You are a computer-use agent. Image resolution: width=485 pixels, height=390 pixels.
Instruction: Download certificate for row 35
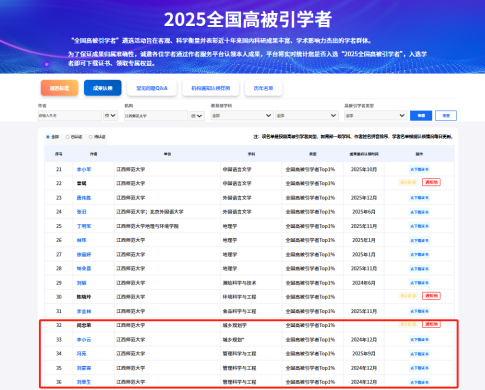click(419, 368)
